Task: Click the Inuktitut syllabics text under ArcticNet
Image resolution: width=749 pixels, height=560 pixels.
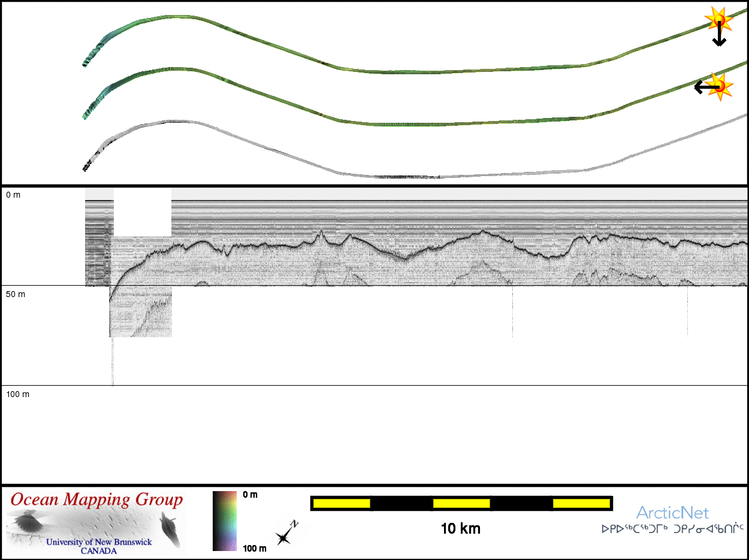Action: [x=672, y=529]
